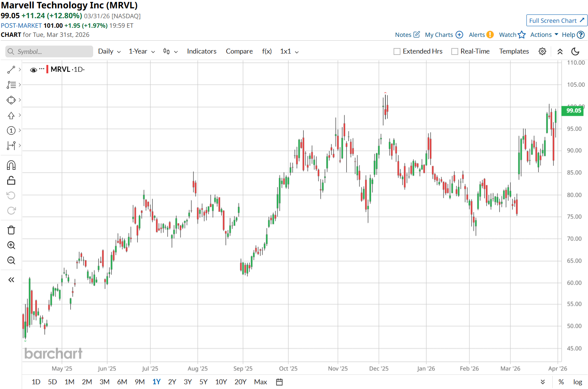Switch to dark mode with moon icon
The width and height of the screenshot is (588, 389).
(575, 51)
